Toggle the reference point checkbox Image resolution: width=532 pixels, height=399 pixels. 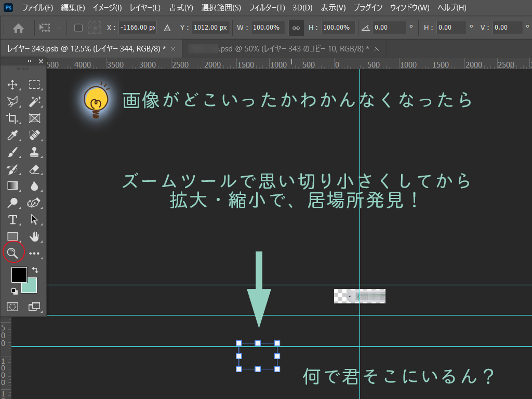[x=78, y=28]
